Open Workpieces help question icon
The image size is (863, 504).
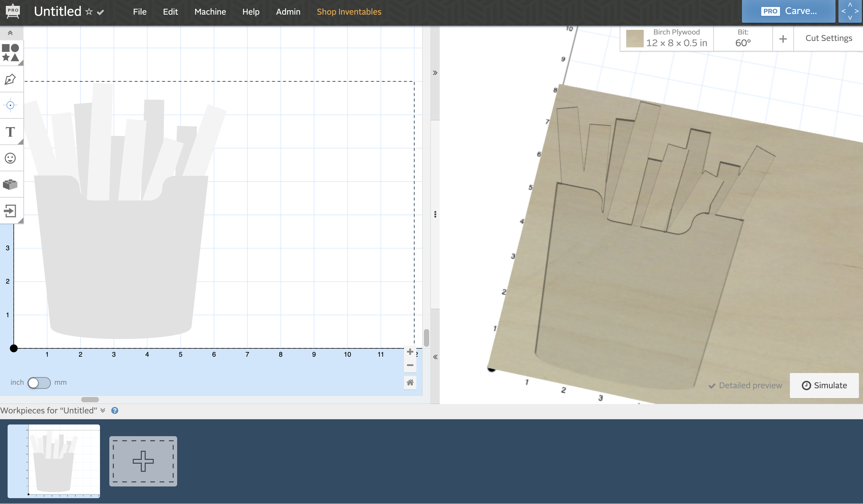pyautogui.click(x=115, y=410)
